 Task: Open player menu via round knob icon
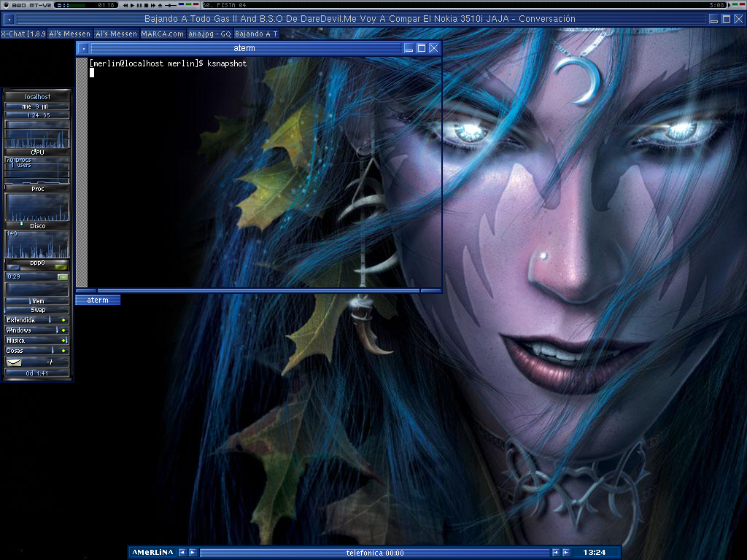tap(6, 5)
